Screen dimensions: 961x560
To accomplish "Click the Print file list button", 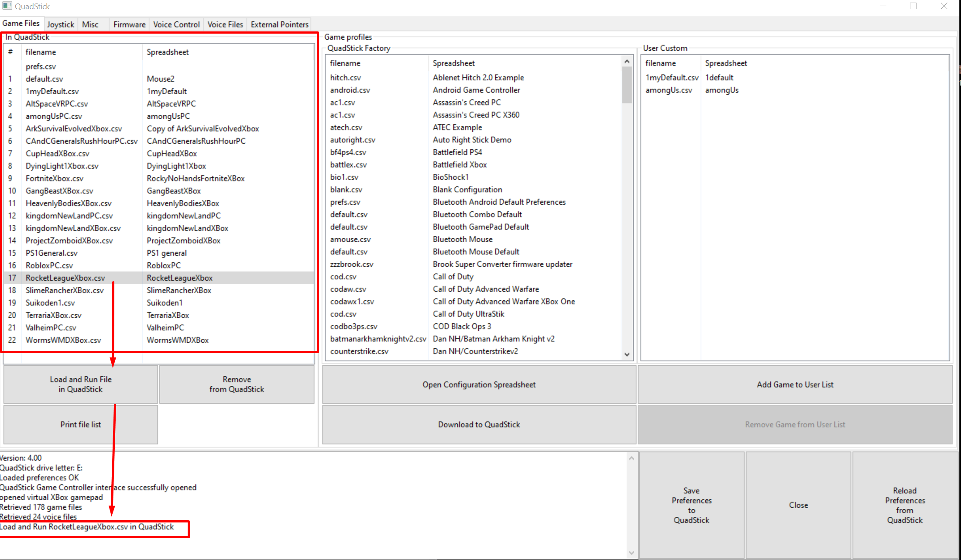I will tap(81, 424).
